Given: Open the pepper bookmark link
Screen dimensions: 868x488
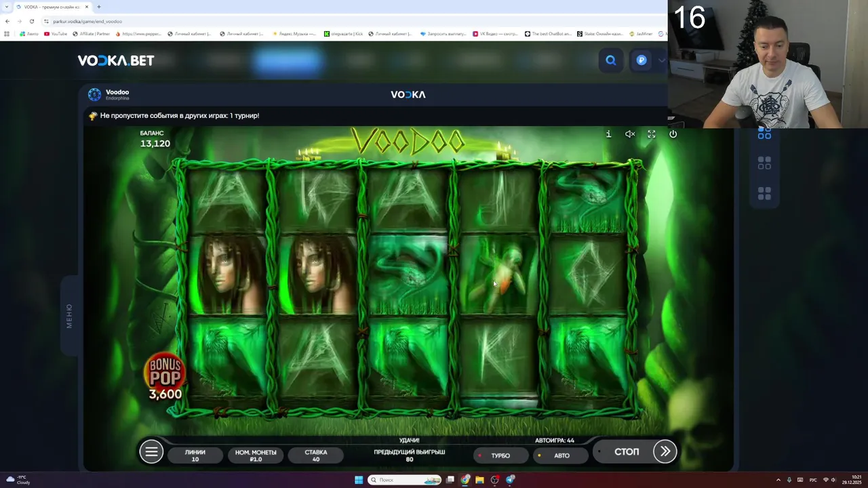Looking at the screenshot, I should pos(138,34).
